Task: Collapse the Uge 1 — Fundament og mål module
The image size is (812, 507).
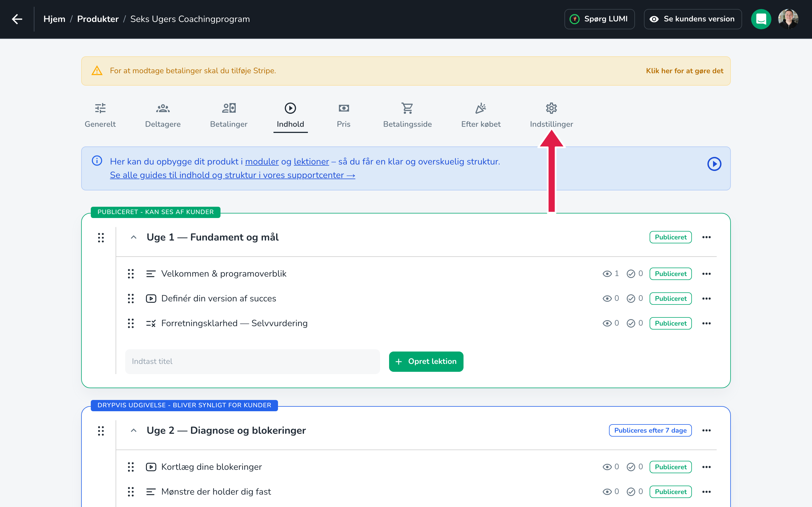Action: (x=134, y=237)
